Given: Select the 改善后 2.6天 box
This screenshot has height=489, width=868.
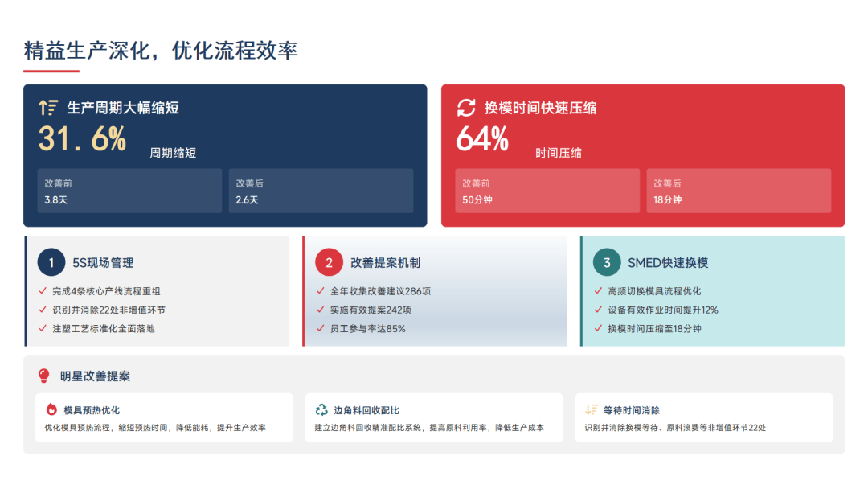Looking at the screenshot, I should 321,191.
